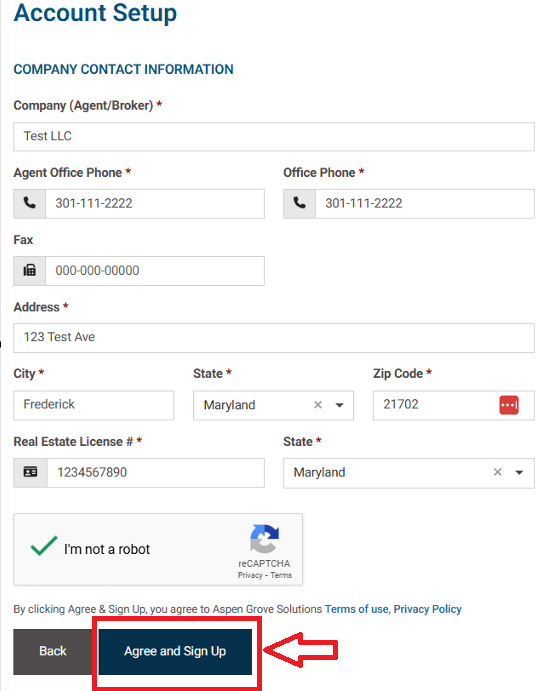Click the Address field containing 123 Test Ave
539x691 pixels.
pyautogui.click(x=274, y=338)
